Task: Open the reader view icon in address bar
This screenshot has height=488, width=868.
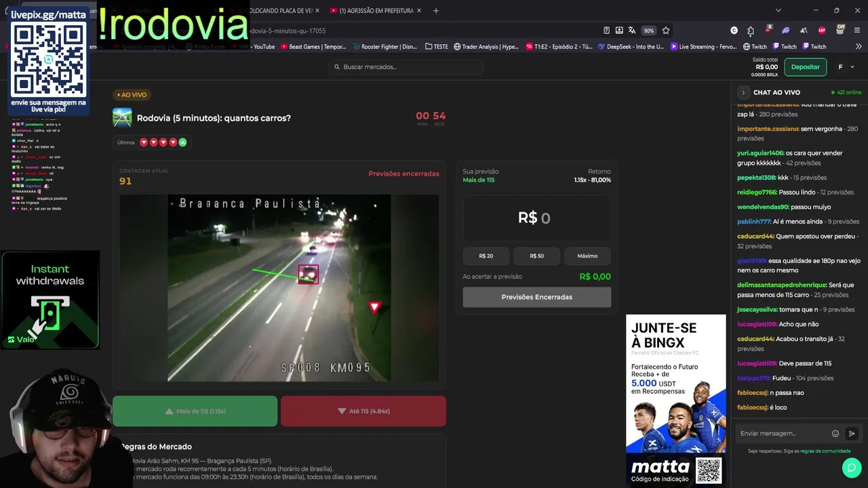Action: tap(606, 30)
